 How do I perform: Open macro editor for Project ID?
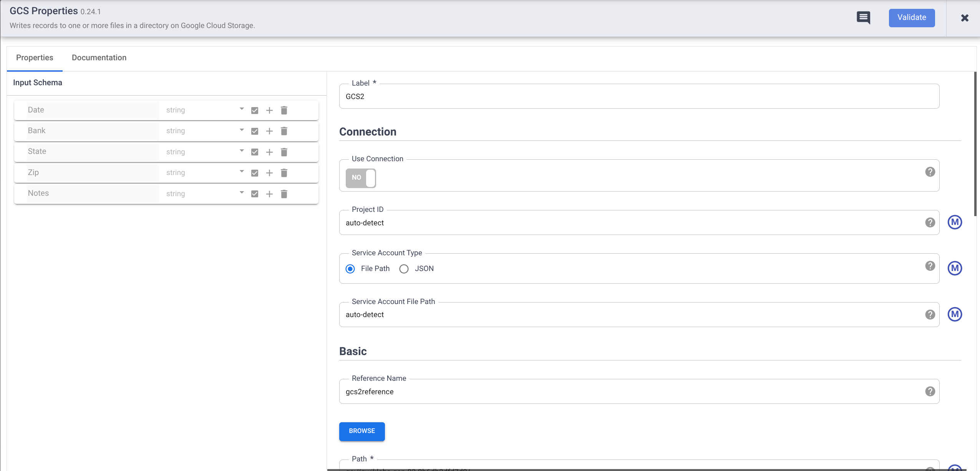(x=955, y=222)
